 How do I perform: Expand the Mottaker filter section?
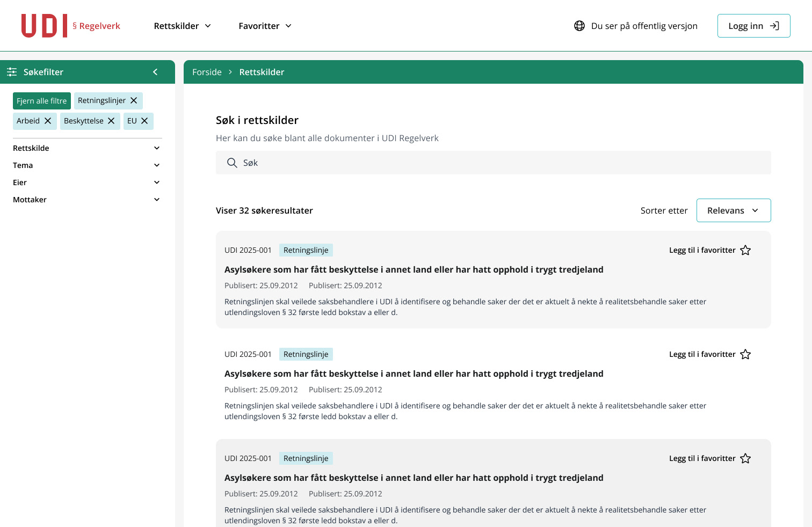pyautogui.click(x=87, y=200)
